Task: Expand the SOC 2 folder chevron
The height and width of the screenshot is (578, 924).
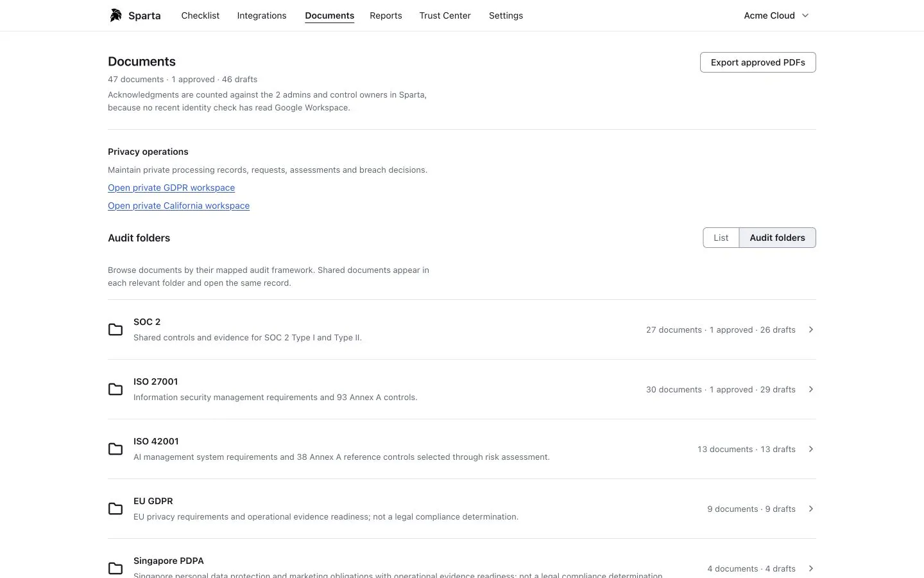Action: 811,329
